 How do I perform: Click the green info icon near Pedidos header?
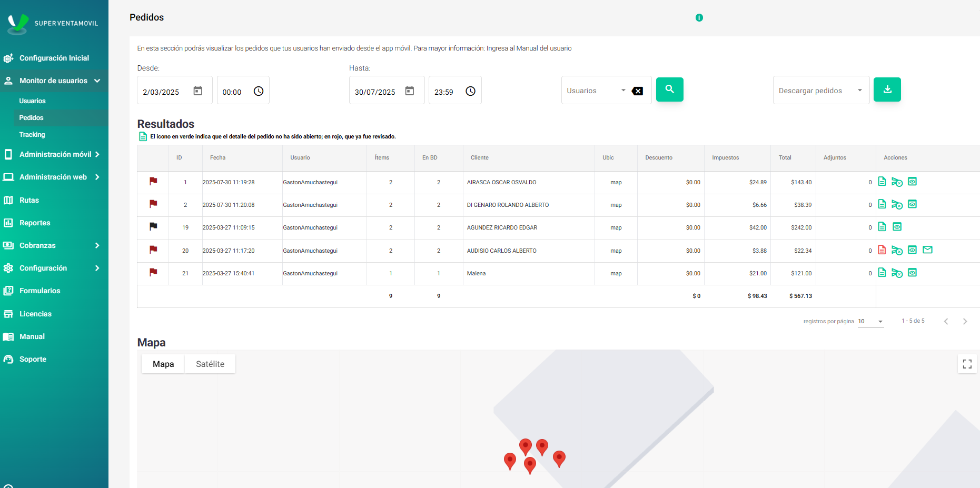point(699,17)
